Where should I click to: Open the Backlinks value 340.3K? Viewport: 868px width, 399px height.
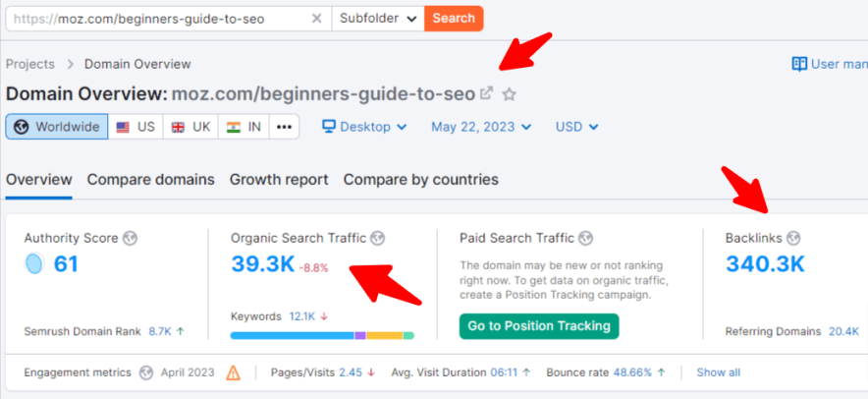click(x=765, y=264)
